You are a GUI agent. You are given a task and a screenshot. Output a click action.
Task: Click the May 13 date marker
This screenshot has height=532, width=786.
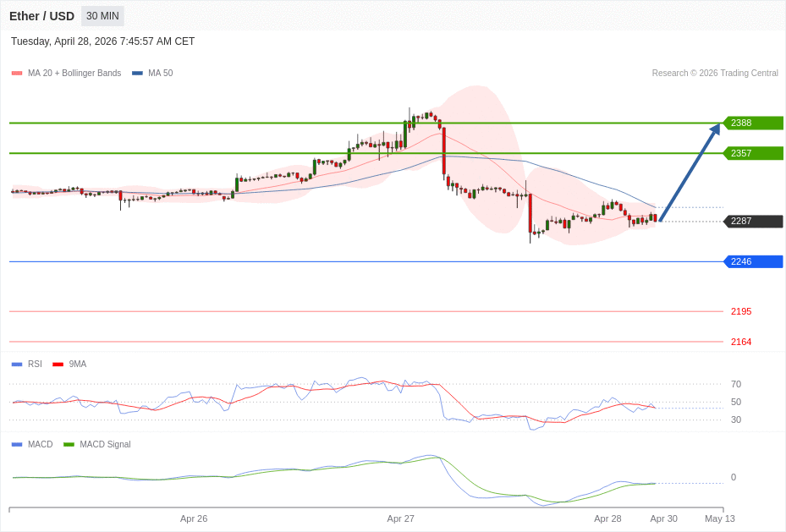tap(720, 518)
